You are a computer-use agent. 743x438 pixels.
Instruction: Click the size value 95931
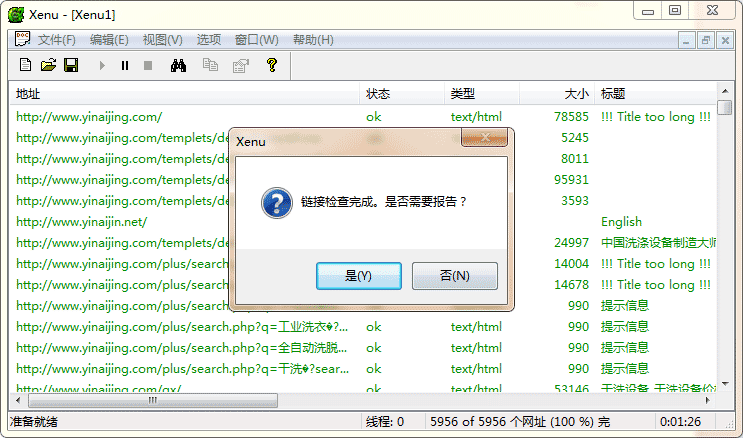coord(571,180)
